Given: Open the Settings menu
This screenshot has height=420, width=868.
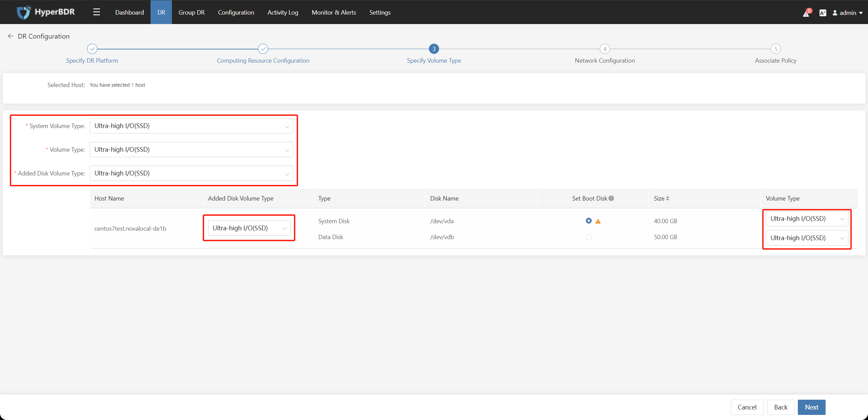Looking at the screenshot, I should tap(380, 12).
